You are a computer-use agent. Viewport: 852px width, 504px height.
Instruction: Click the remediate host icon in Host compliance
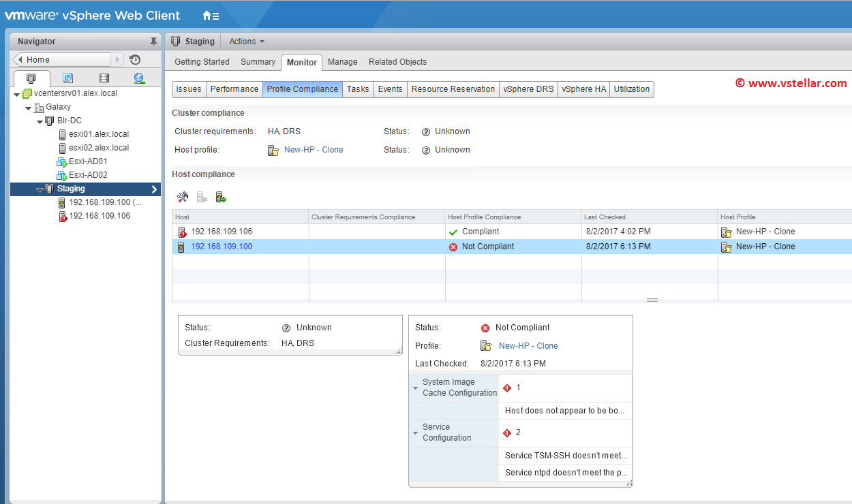pyautogui.click(x=221, y=198)
